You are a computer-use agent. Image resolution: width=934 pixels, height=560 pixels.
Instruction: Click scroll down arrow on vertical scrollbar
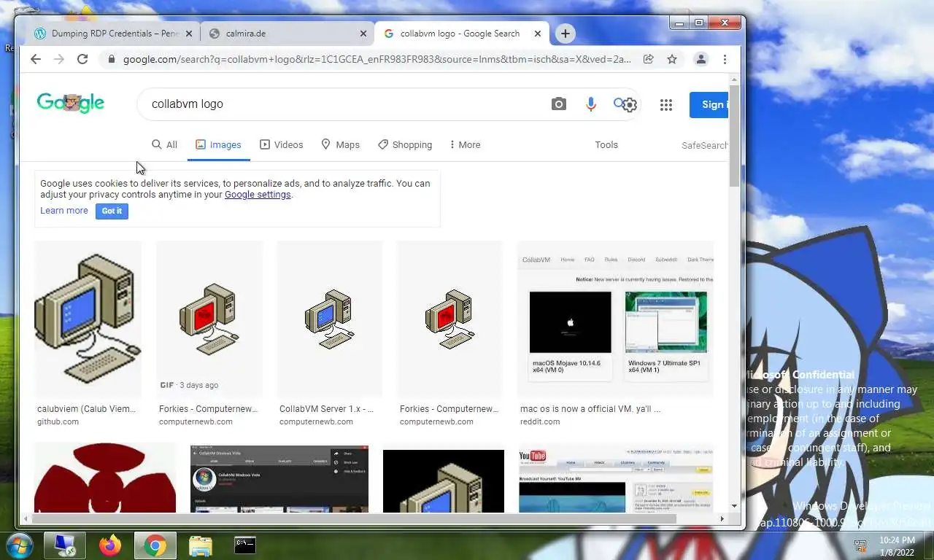734,506
